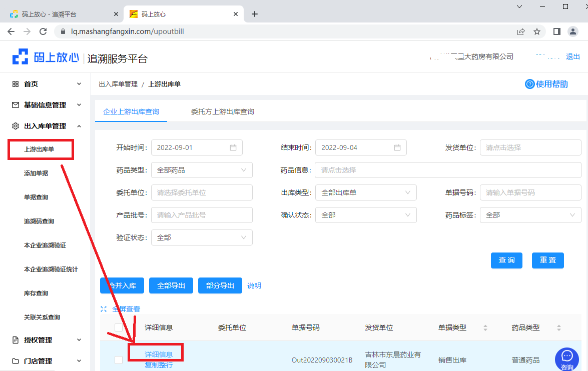Open the 使用帮助 help link
588x371 pixels.
546,84
